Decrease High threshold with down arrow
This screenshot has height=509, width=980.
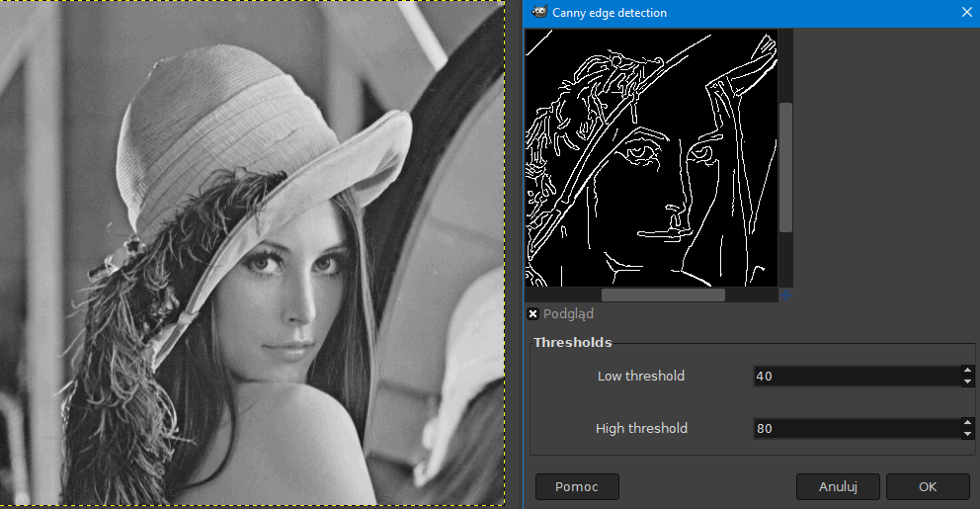pos(967,434)
